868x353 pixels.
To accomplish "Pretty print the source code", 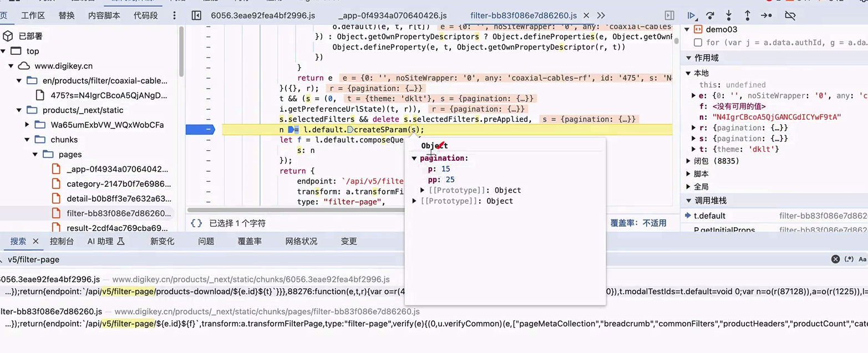I will point(196,223).
